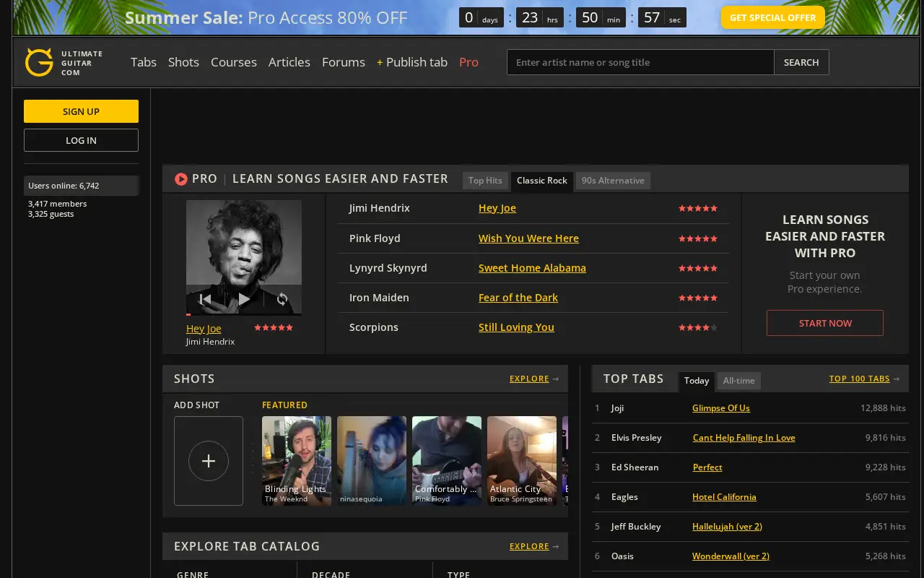Screen dimensions: 924x578
Task: Select the Classic Rock tab
Action: tap(542, 181)
